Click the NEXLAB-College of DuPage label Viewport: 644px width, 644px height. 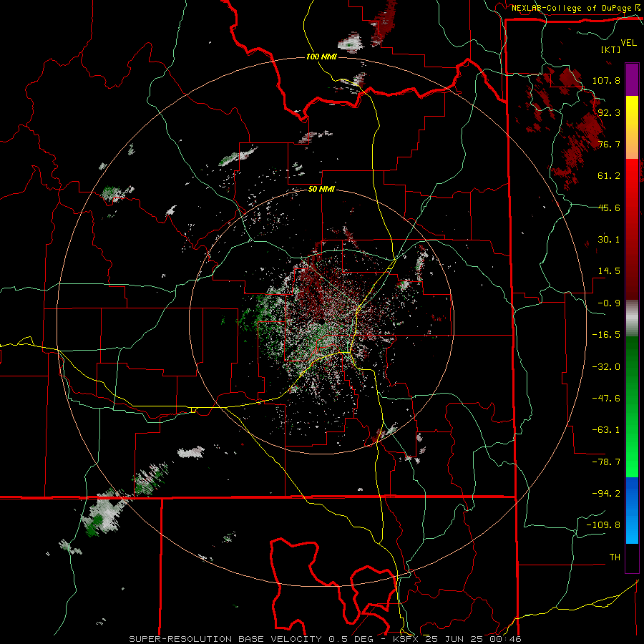(572, 8)
